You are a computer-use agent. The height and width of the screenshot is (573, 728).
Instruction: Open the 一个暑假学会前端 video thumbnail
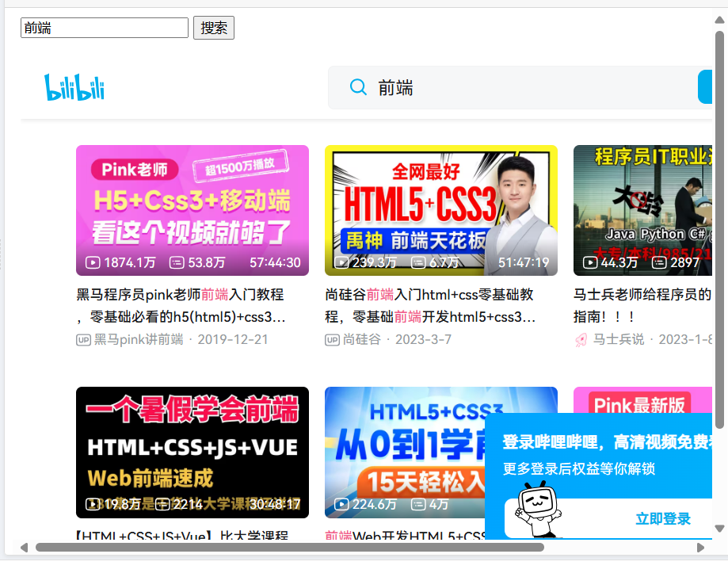pos(192,453)
